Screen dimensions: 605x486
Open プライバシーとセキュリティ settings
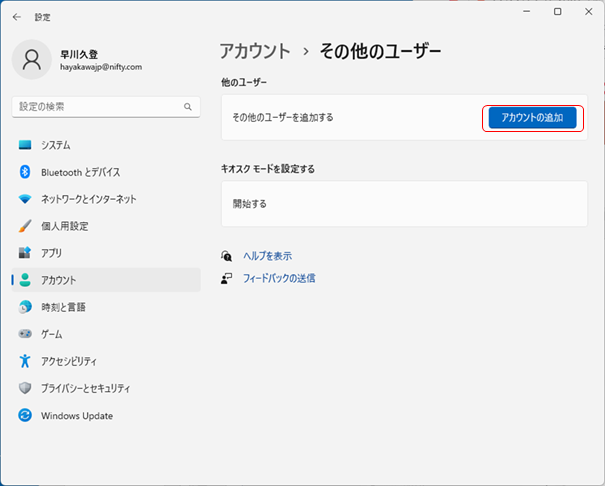tap(85, 388)
